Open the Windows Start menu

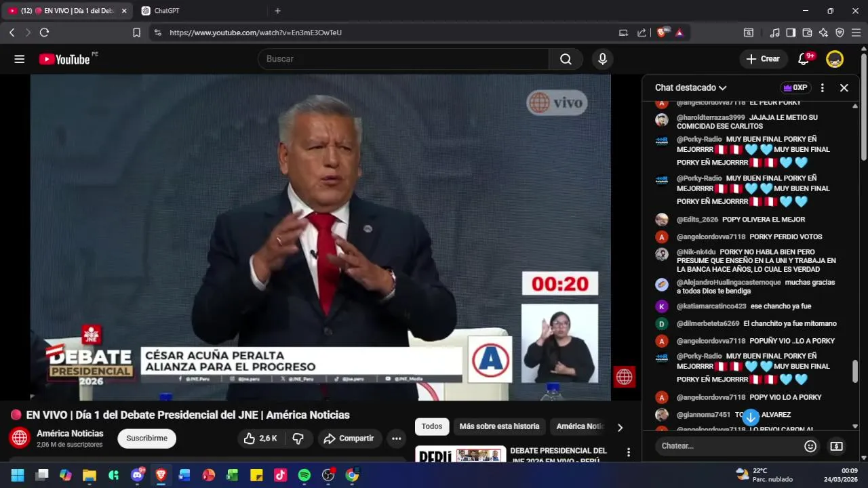18,475
